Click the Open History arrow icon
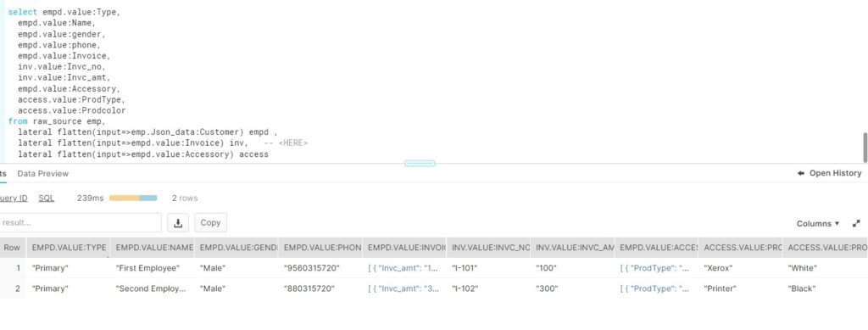868x330 pixels. click(x=801, y=173)
